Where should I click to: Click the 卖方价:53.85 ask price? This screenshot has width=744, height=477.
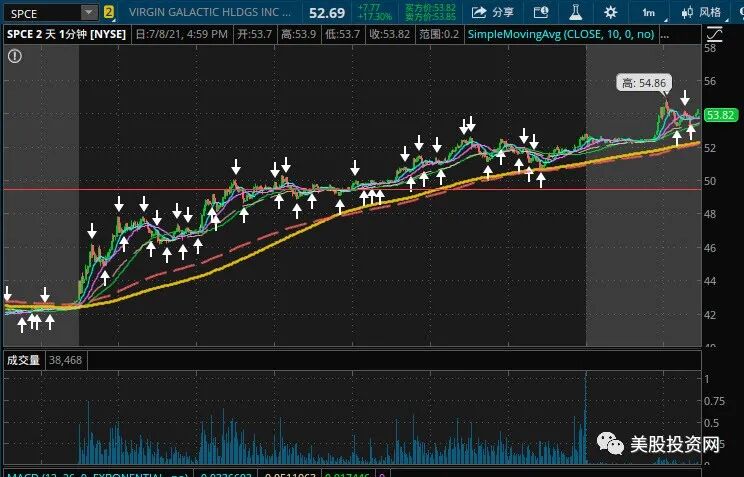430,17
